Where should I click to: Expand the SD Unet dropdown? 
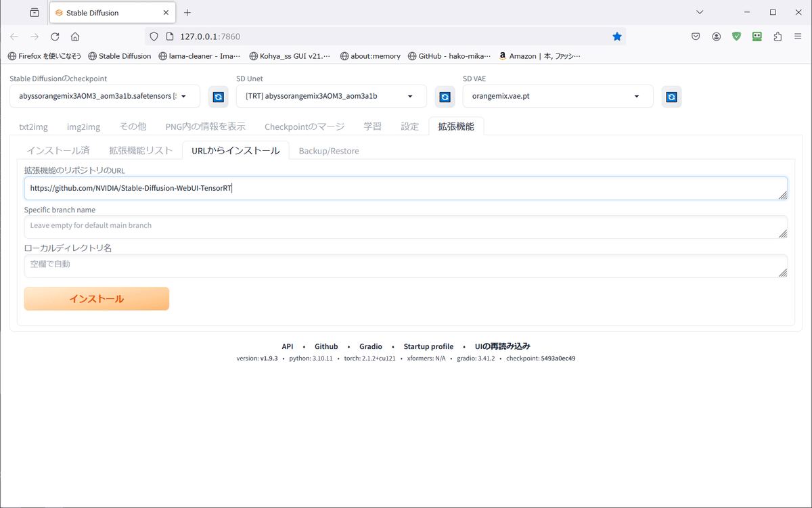pyautogui.click(x=332, y=96)
